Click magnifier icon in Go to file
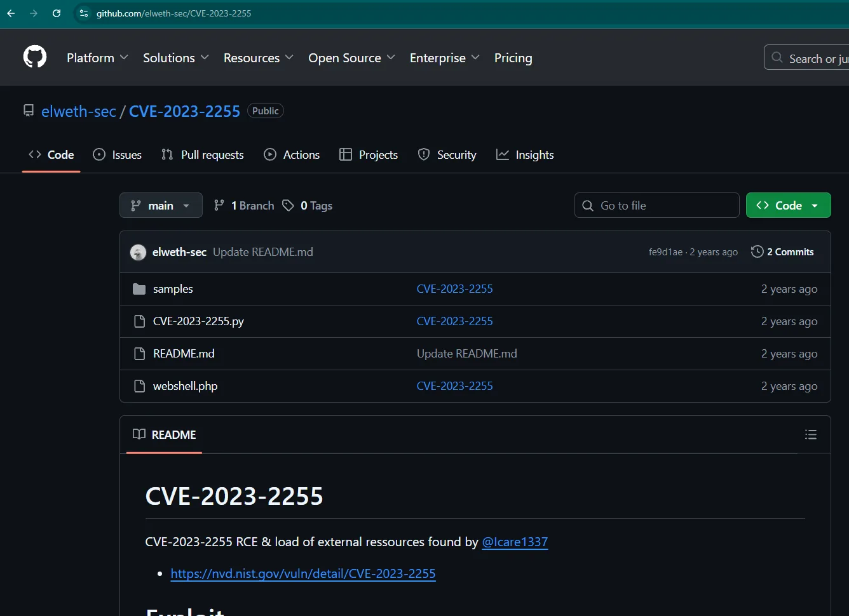This screenshot has height=616, width=849. click(588, 205)
